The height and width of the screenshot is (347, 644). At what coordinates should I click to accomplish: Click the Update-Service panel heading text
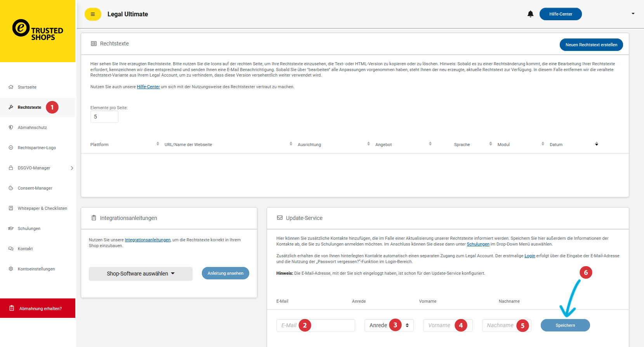pyautogui.click(x=304, y=218)
